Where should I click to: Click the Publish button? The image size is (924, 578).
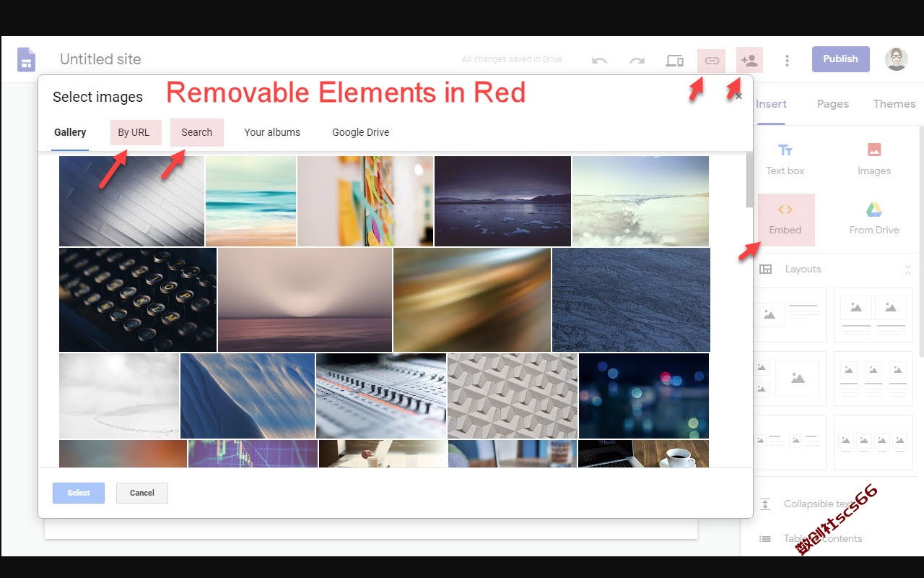(x=841, y=59)
